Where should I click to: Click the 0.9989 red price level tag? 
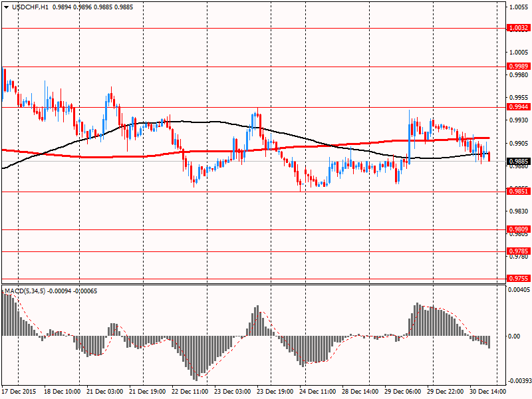click(x=518, y=66)
